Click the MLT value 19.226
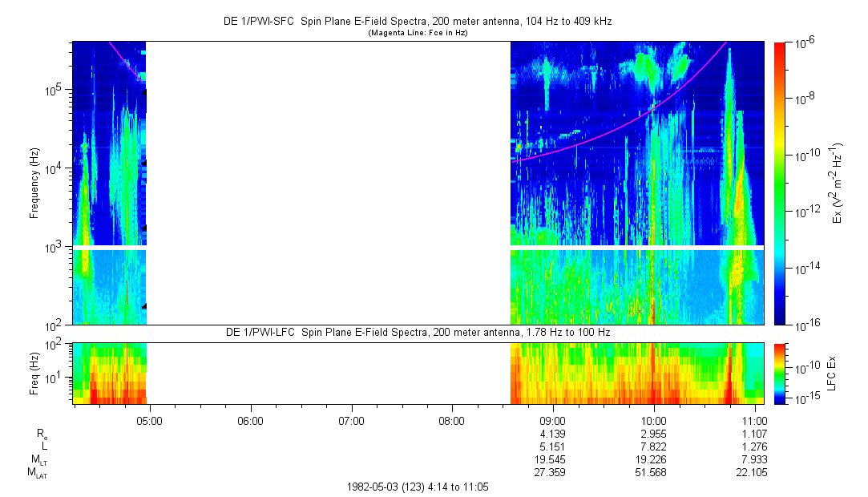This screenshot has width=868, height=497. pos(651,459)
